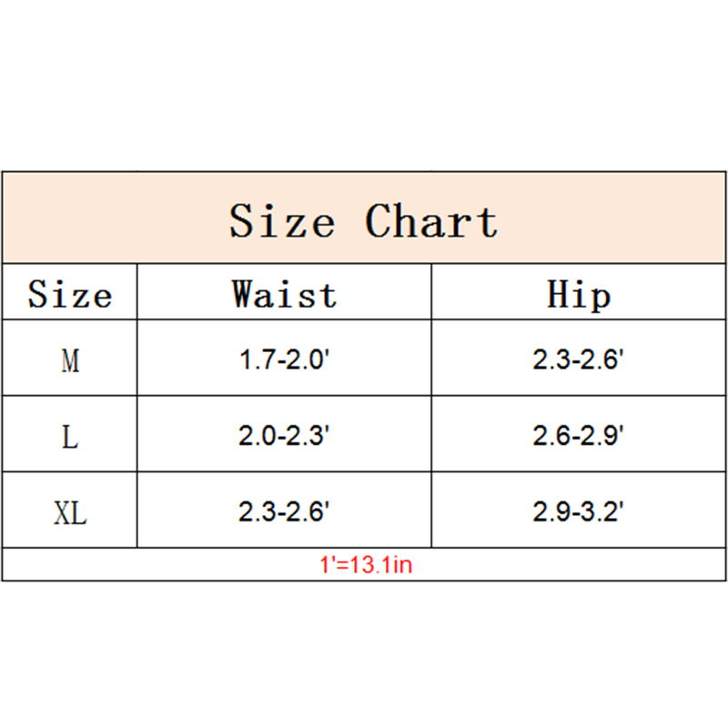
Task: Click the 'XL' size row label
Action: (x=70, y=513)
